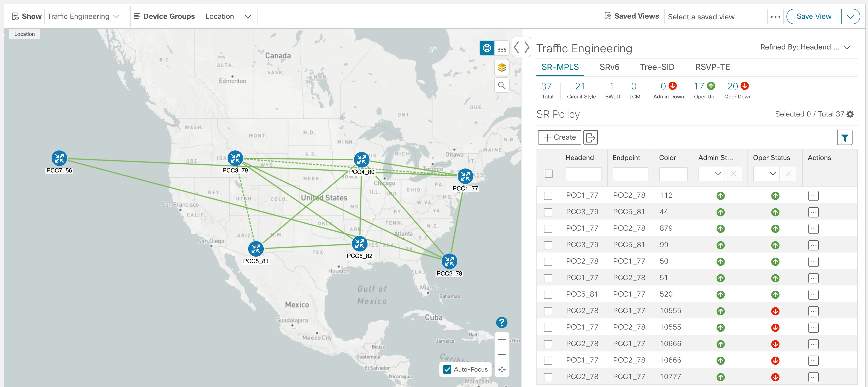Open the SRv6 tab
Screen dimensions: 868x387
(x=609, y=67)
